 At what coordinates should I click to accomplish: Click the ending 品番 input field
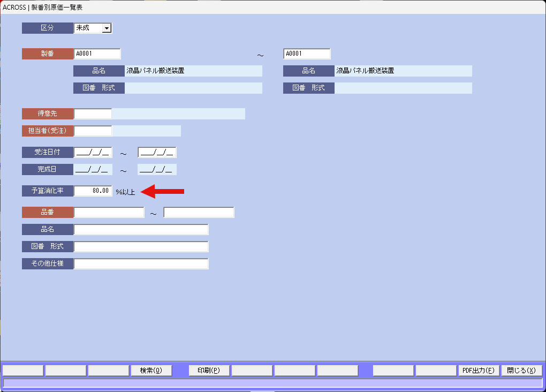coord(199,213)
